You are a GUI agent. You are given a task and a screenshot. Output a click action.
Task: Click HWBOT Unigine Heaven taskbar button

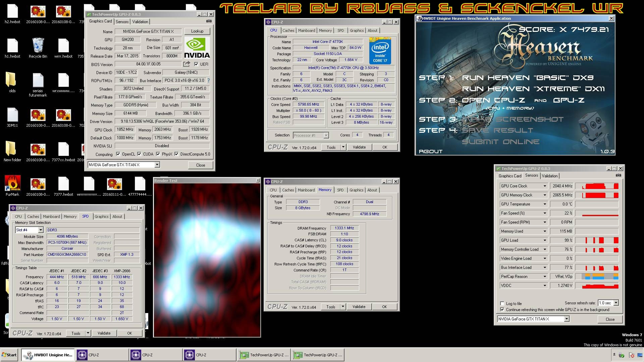[48, 355]
